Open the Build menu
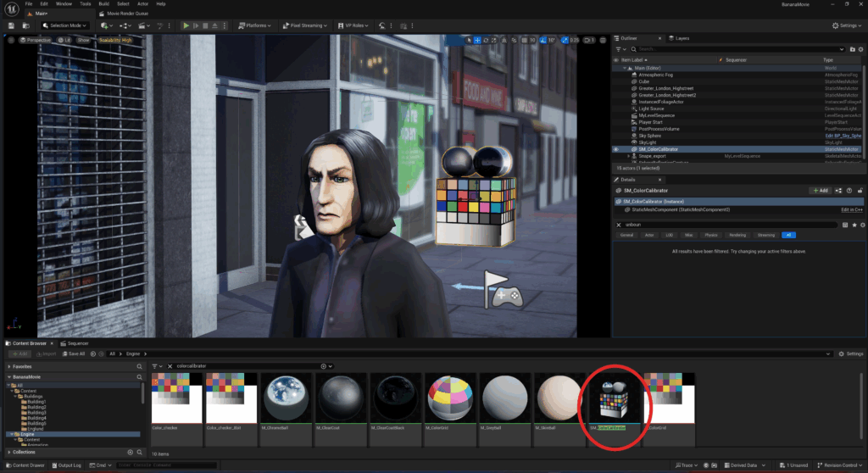Viewport: 868px width, 473px height. 103,4
